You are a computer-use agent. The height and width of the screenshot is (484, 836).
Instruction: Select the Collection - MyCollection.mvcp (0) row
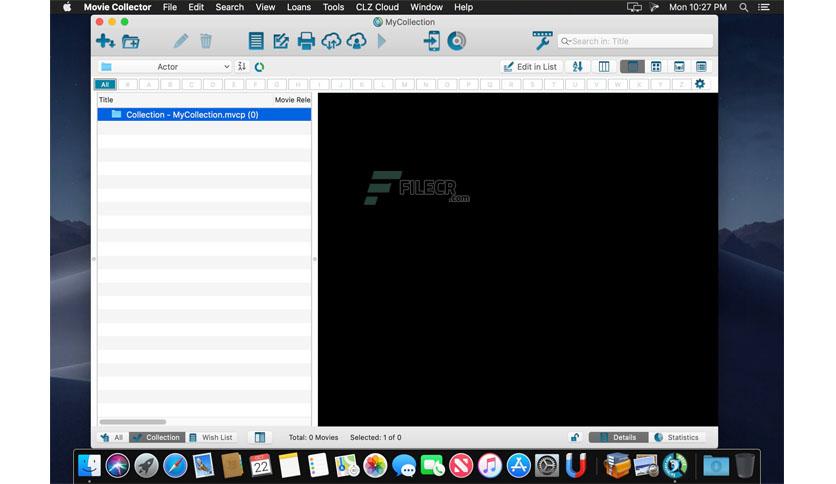point(204,115)
